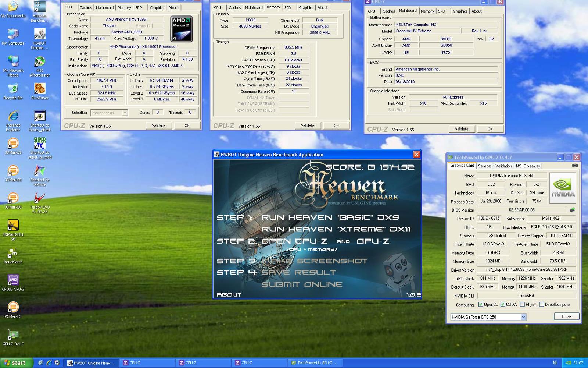Open CPUID CPU-Z desktop icon
The height and width of the screenshot is (368, 588).
point(13,283)
